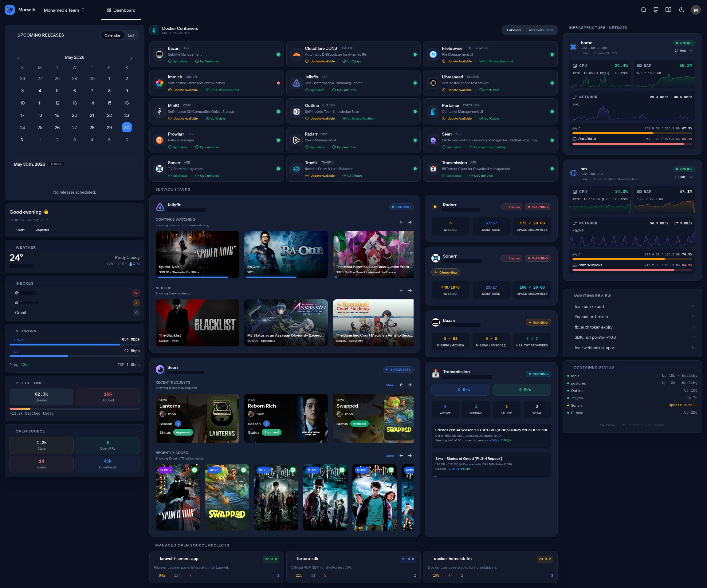Click Transmission download speed 0 B/s box
Viewport: 707px width, 588px height.
(461, 390)
